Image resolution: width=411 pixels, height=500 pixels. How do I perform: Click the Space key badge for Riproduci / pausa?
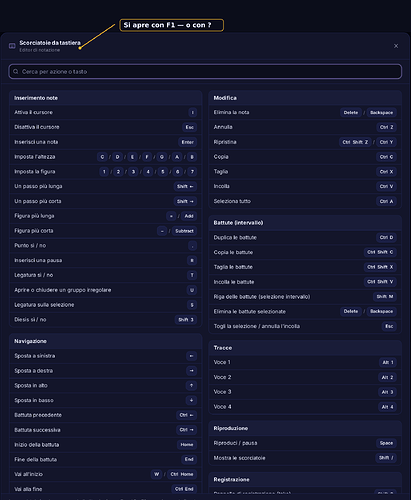click(x=386, y=443)
